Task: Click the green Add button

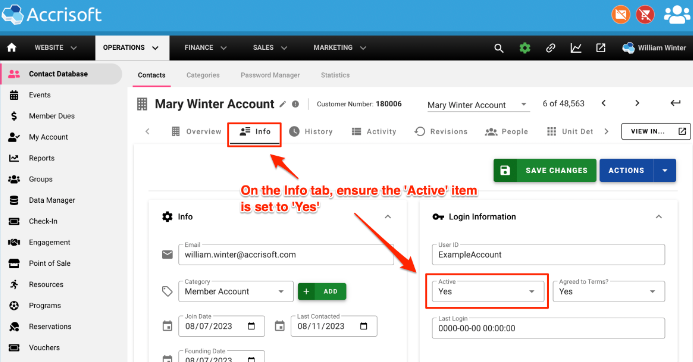Action: click(322, 291)
